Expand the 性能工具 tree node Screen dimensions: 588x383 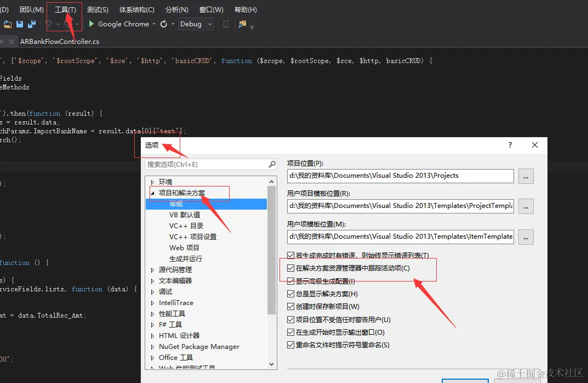(x=153, y=314)
